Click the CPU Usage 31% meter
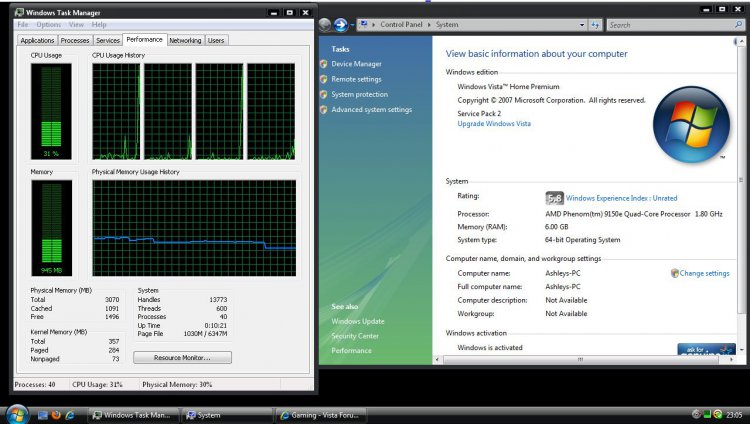750x424 pixels. pos(51,112)
